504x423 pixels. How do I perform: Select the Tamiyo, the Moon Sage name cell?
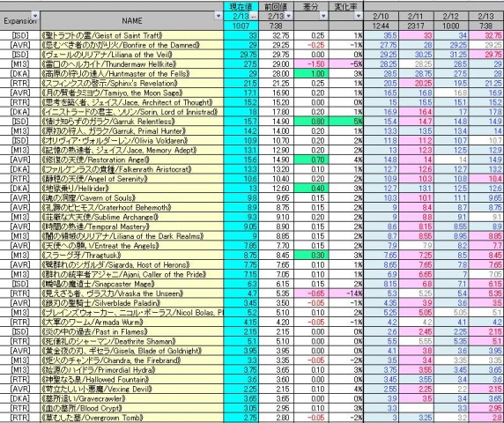pyautogui.click(x=132, y=93)
